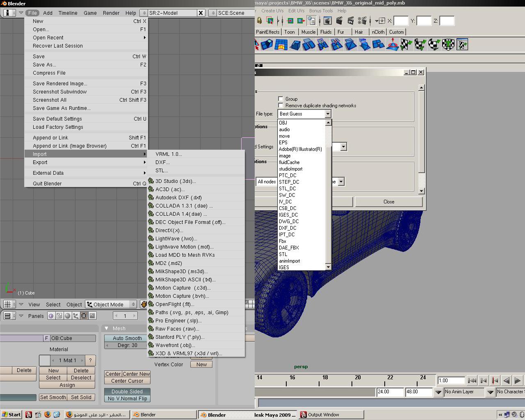
Task: Click Maya highlight selection mode icon
Action: 270,21
